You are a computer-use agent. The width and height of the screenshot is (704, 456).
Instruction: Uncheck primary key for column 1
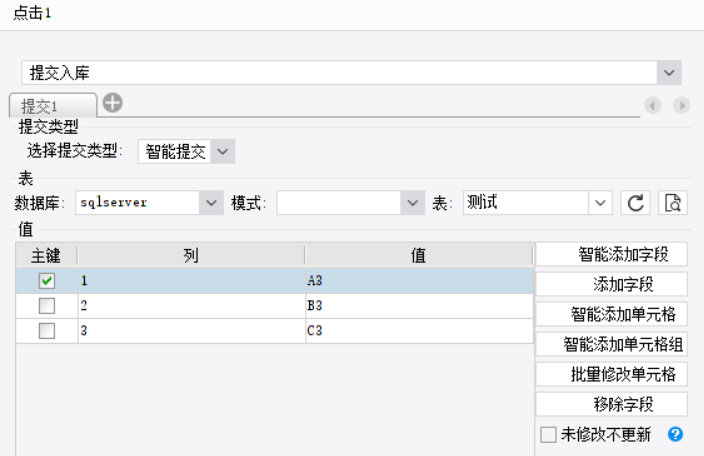click(47, 281)
